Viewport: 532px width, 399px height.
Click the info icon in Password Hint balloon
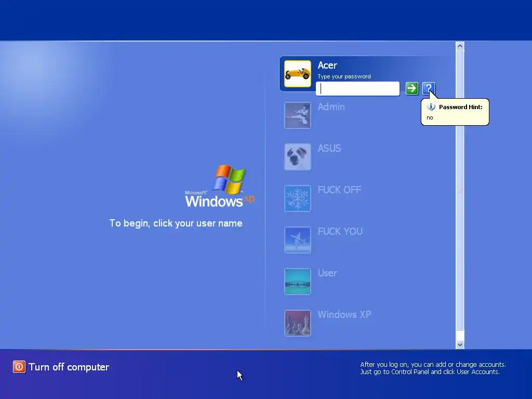tap(431, 107)
